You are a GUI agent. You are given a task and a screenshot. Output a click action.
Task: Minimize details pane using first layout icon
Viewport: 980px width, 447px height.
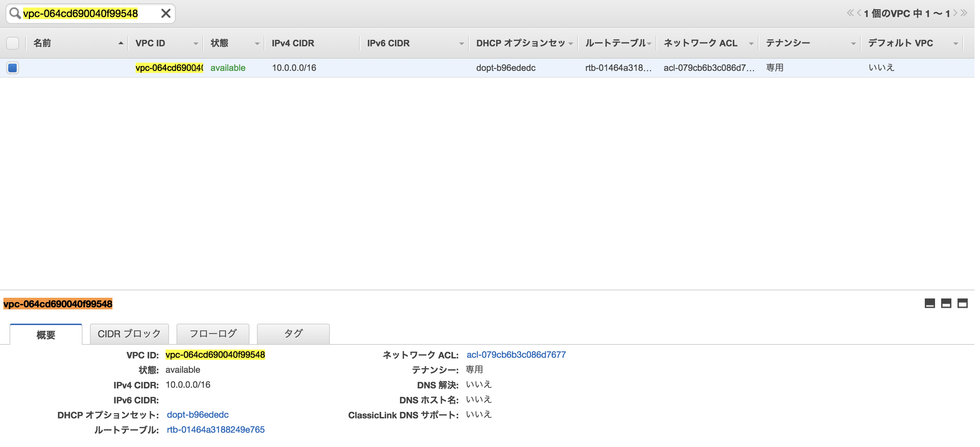pyautogui.click(x=930, y=303)
